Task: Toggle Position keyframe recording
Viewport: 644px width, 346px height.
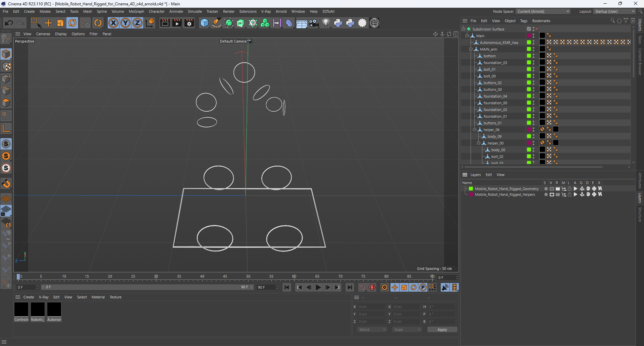Action: pyautogui.click(x=395, y=287)
